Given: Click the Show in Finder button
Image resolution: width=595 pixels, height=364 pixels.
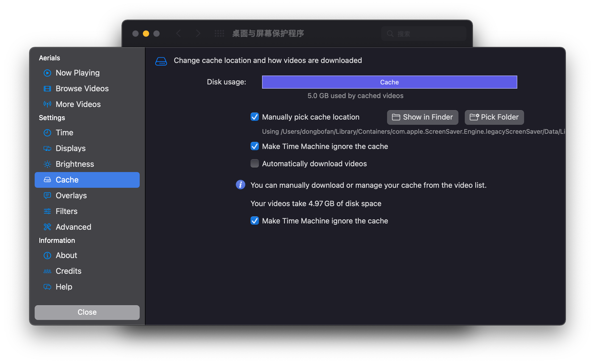Looking at the screenshot, I should (x=422, y=117).
